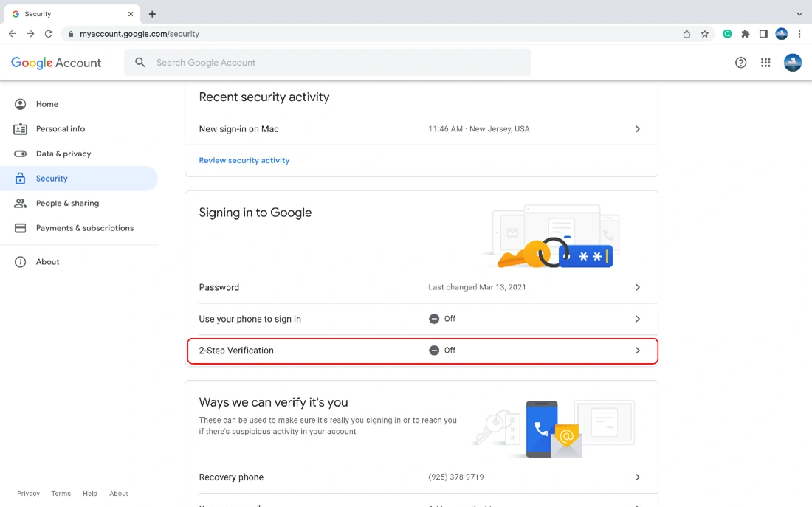Expand the phone sign-in row chevron
The image size is (812, 507).
coord(638,319)
